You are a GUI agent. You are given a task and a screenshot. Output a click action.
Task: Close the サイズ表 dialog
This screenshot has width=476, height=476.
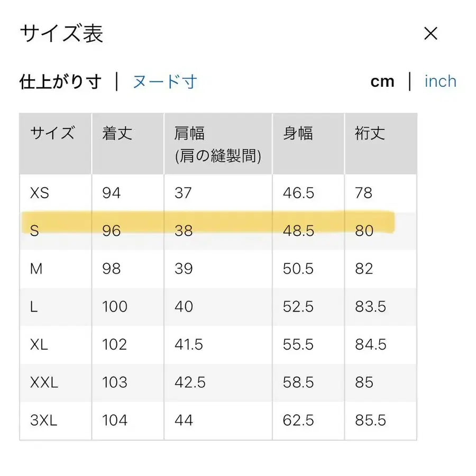click(431, 33)
